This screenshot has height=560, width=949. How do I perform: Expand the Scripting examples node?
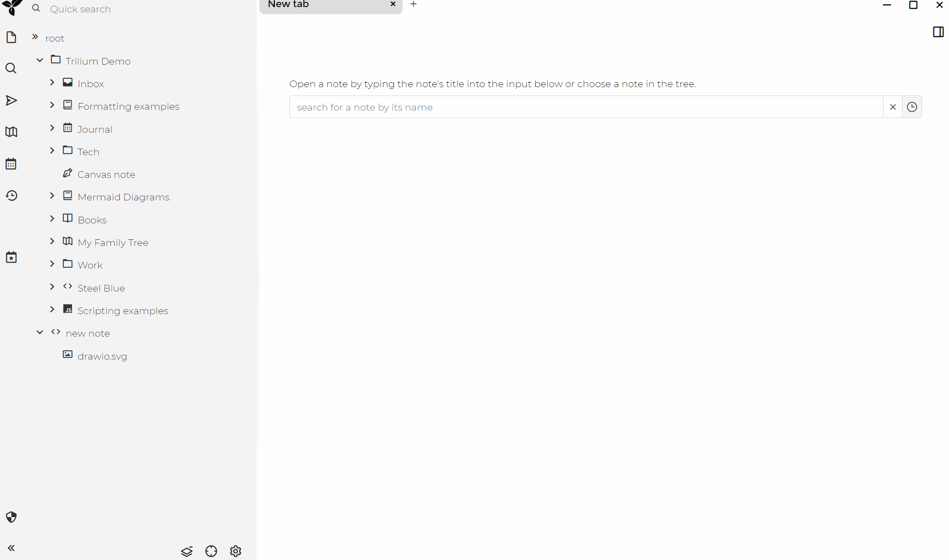pyautogui.click(x=52, y=309)
